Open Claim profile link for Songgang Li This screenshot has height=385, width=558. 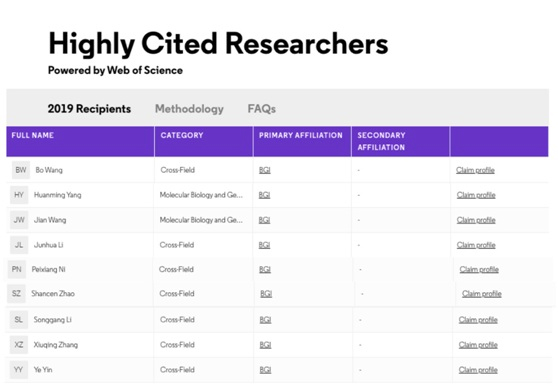pos(478,320)
